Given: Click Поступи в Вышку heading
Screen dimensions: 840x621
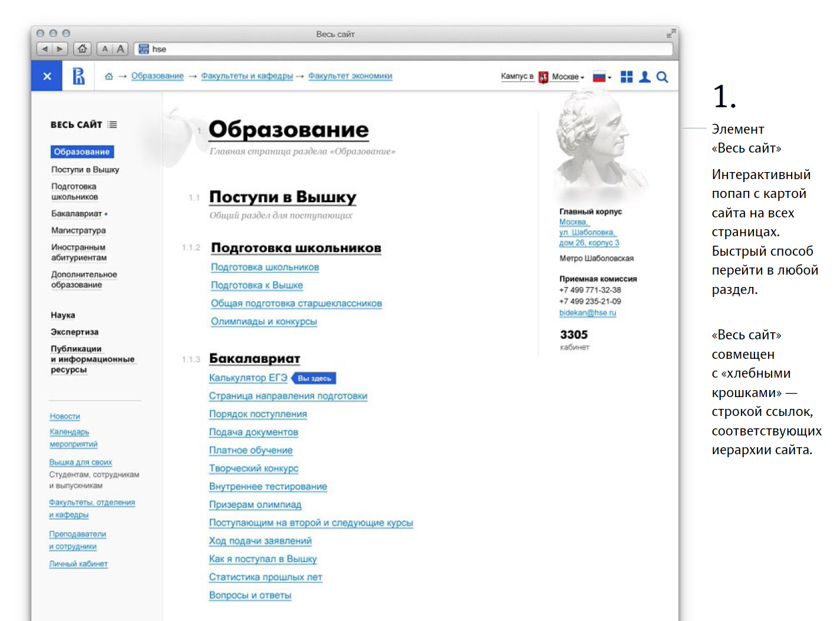Looking at the screenshot, I should click(283, 197).
